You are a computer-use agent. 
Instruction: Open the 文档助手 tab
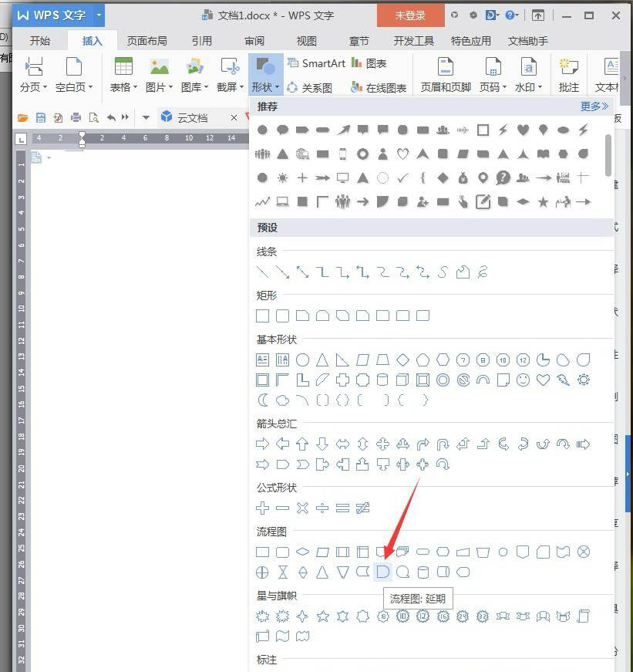click(x=527, y=41)
